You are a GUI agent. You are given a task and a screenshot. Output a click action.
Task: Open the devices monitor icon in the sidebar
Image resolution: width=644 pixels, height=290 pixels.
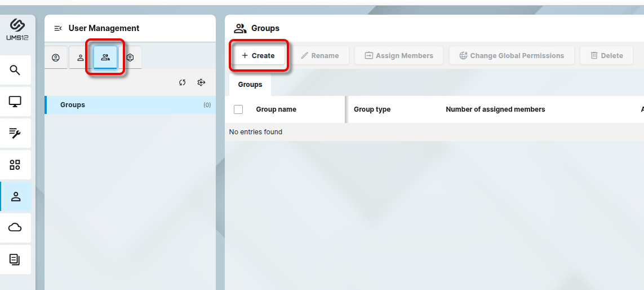[x=15, y=102]
